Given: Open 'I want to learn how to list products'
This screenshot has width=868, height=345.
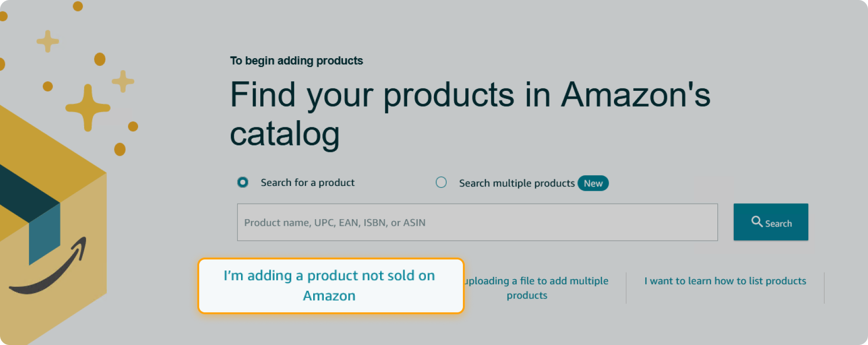Looking at the screenshot, I should [724, 281].
